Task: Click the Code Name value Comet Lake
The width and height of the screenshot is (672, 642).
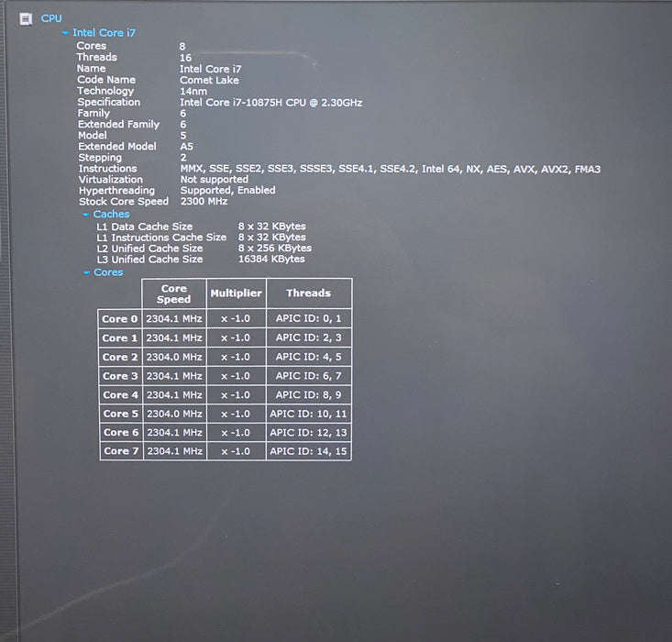Action: tap(209, 80)
